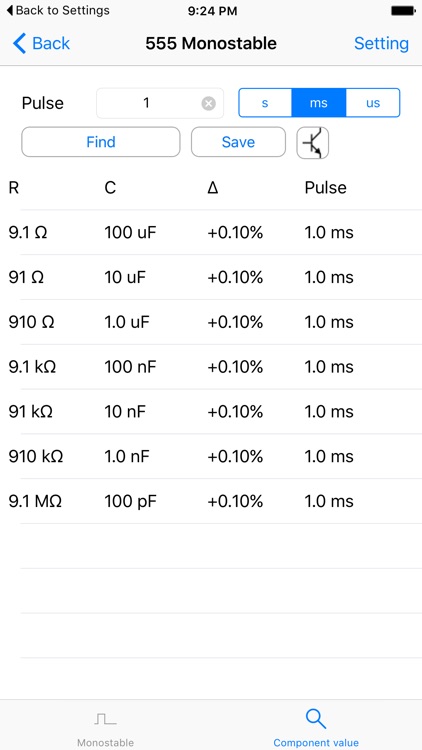Screen dimensions: 422x750
Task: Choose the 9.1 kΩ 100 nF result
Action: pos(211,367)
